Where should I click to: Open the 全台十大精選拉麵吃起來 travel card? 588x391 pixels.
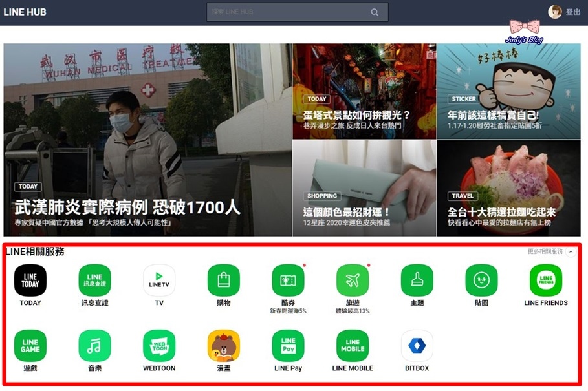click(509, 188)
